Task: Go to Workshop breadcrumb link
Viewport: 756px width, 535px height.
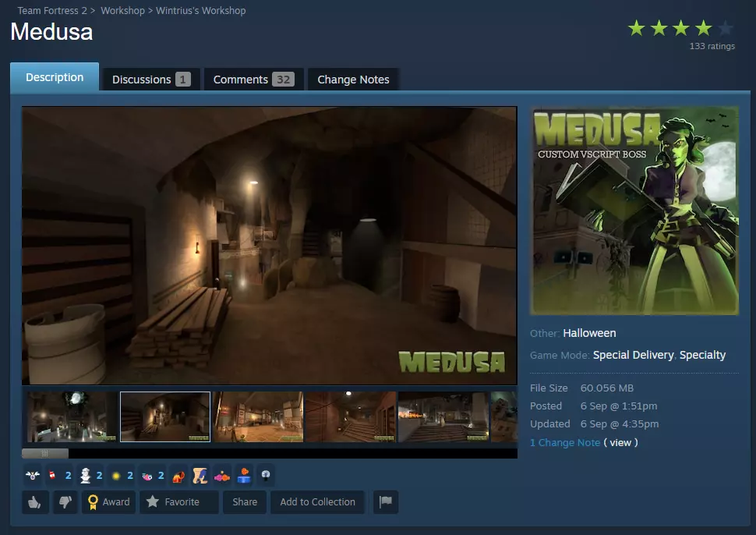Action: 122,11
